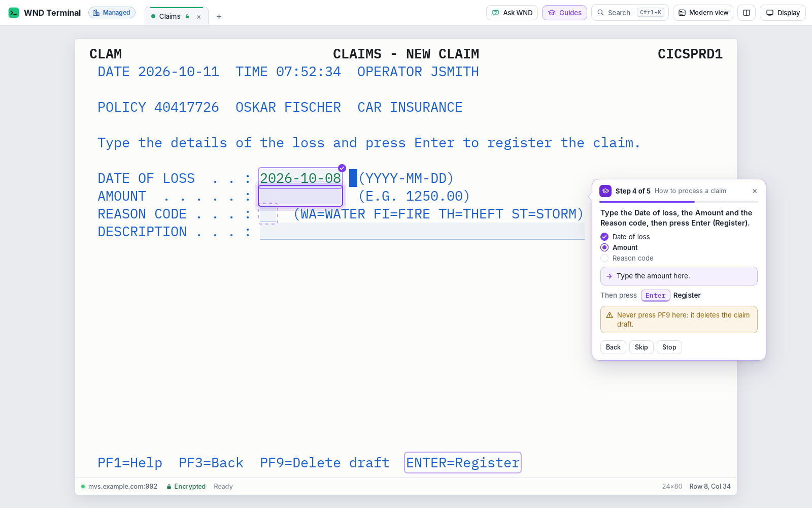Open a new session tab with plus
Image resolution: width=812 pixels, height=508 pixels.
click(x=219, y=17)
